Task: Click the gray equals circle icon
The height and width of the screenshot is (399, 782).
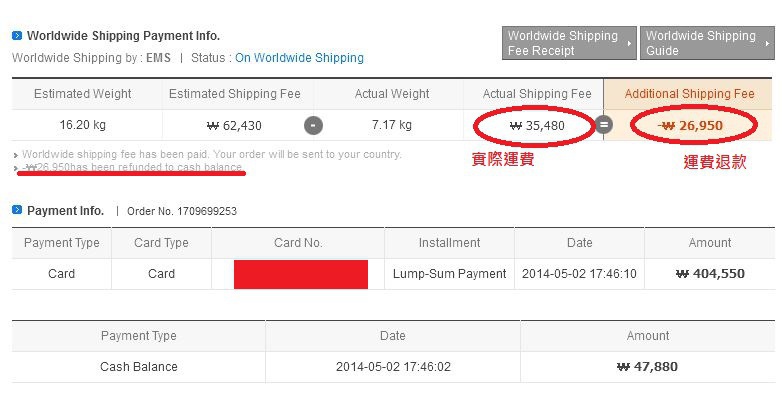Action: click(x=603, y=124)
